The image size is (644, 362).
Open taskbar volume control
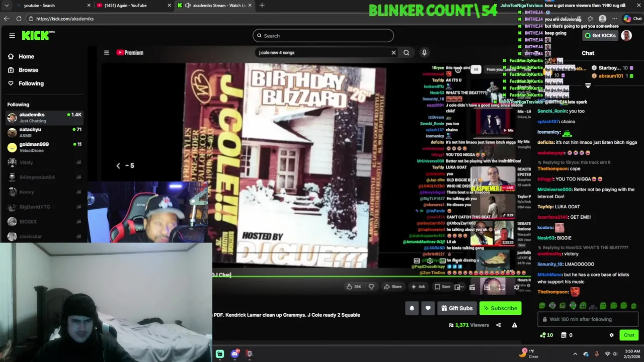614,354
